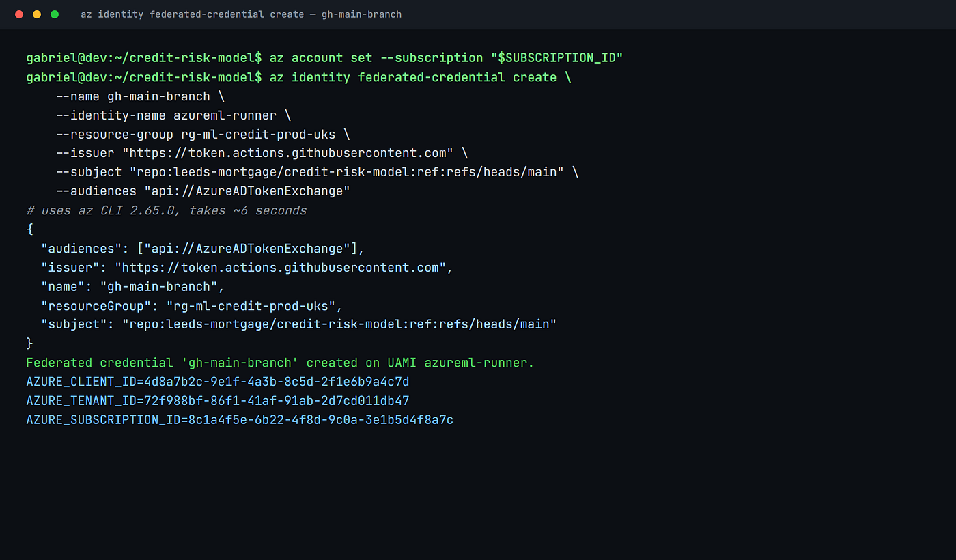
Task: Maximize the terminal using the green button
Action: 55,14
